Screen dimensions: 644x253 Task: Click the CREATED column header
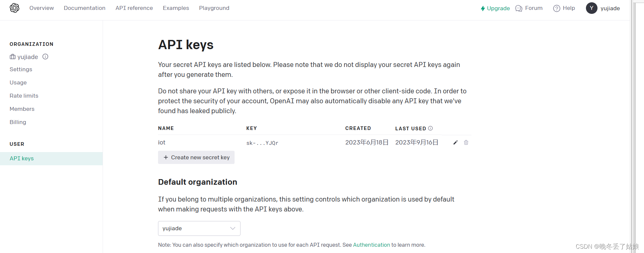[358, 128]
